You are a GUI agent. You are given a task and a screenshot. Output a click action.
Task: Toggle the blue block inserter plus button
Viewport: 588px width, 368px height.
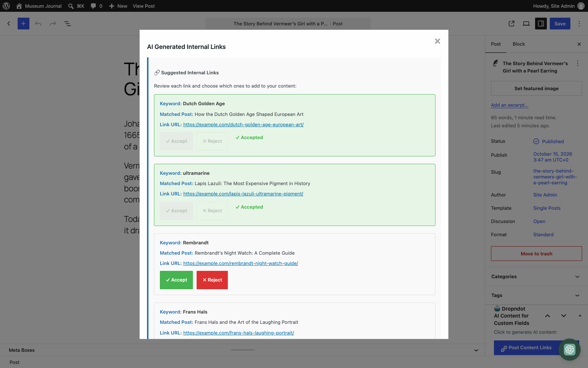pos(24,24)
